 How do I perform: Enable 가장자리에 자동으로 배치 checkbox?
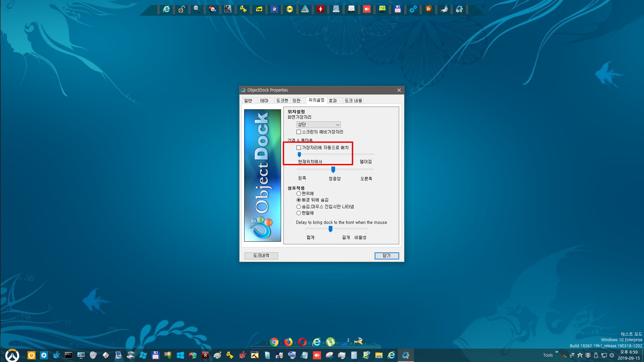pos(299,148)
